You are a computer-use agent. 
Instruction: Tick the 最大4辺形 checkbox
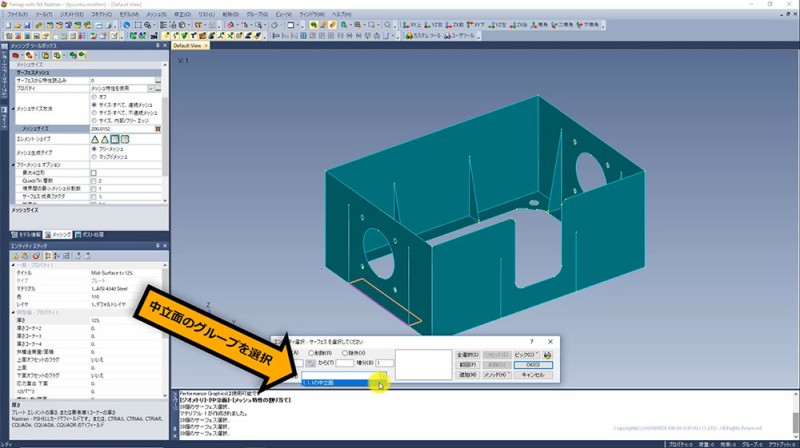coord(93,173)
